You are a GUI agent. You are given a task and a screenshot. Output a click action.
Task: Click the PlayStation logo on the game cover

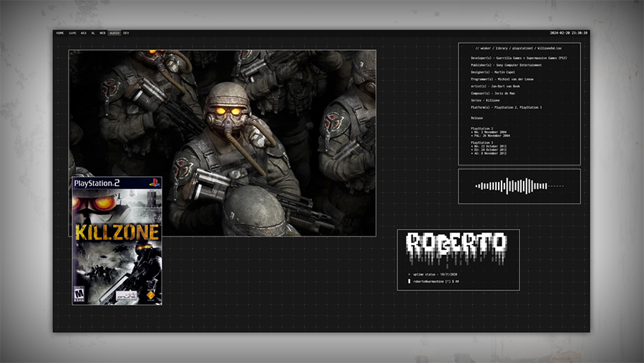click(x=155, y=183)
